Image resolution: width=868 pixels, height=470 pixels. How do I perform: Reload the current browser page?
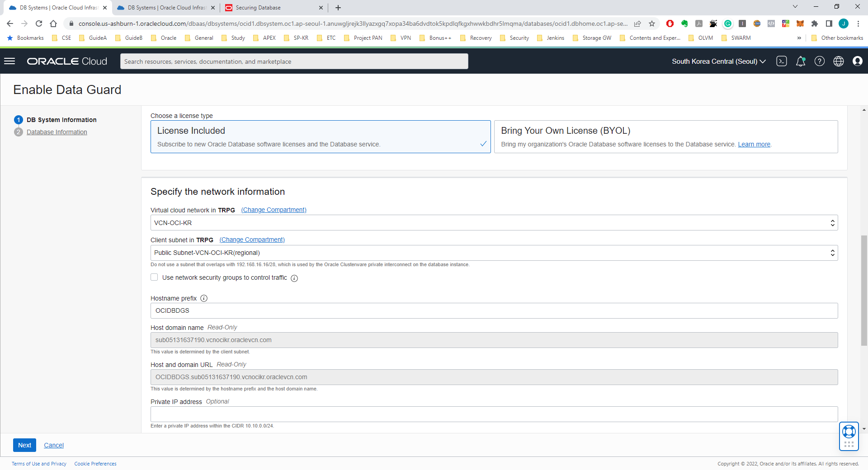[39, 23]
